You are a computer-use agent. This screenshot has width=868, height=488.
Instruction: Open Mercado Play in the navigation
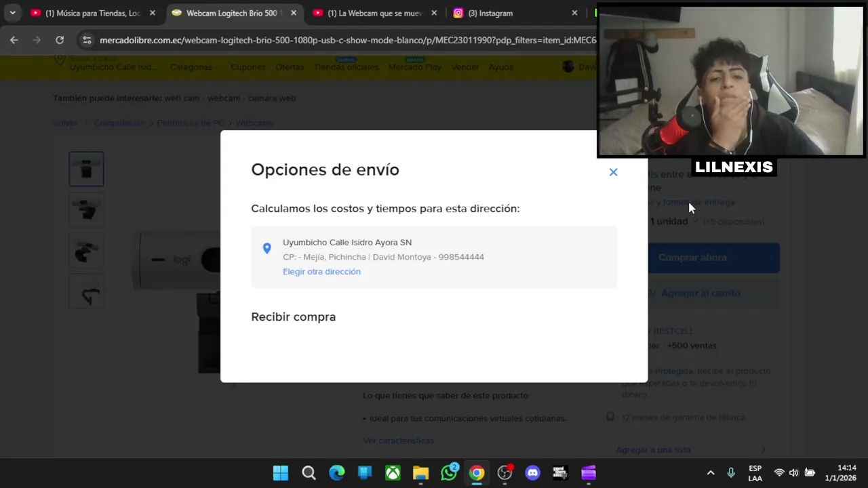coord(414,67)
